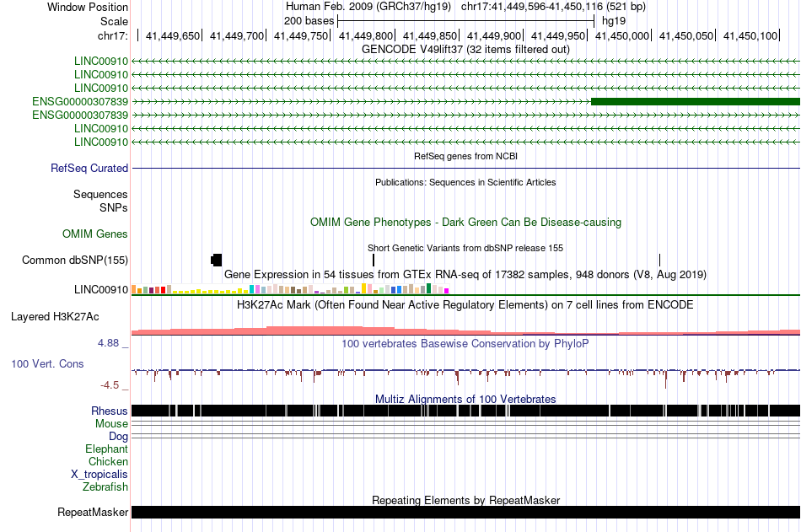Click the 100 Vert. Cons label
The image size is (801, 532).
click(47, 364)
